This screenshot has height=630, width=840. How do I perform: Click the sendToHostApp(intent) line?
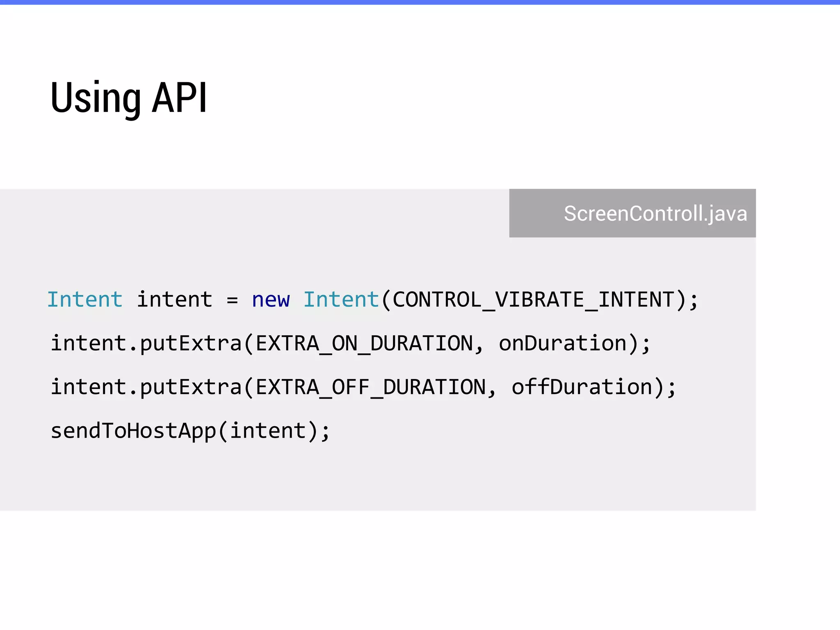190,431
